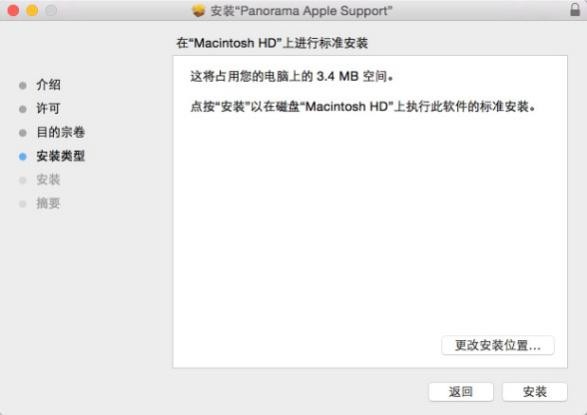Click the window title 安装 Panorama Apple Support
Image resolution: width=587 pixels, height=415 pixels.
301,11
